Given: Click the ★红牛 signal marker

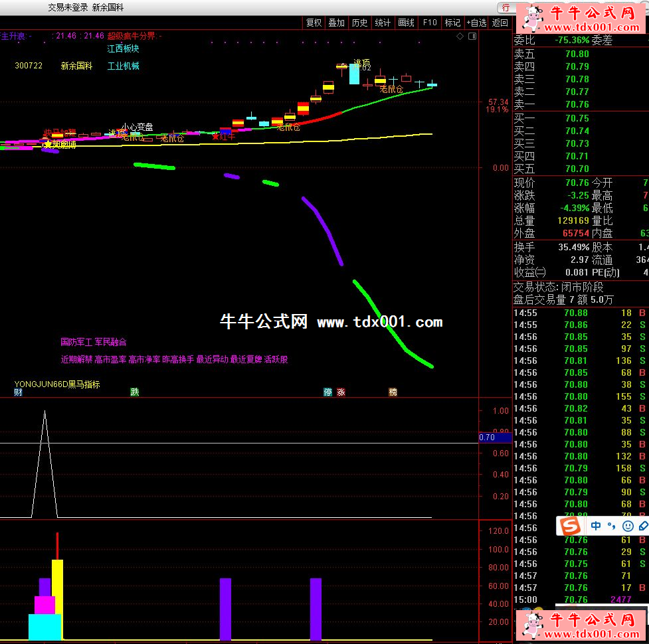Looking at the screenshot, I should point(223,137).
